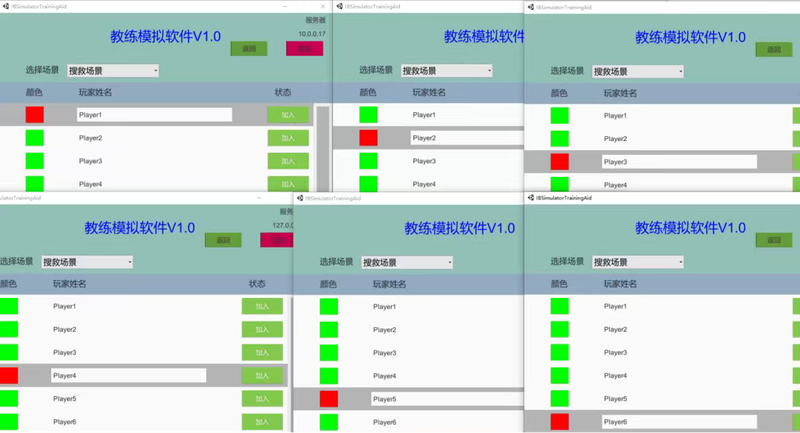Expand the scene dropdown in the bottom-middle window
This screenshot has height=433, width=800.
click(x=407, y=262)
